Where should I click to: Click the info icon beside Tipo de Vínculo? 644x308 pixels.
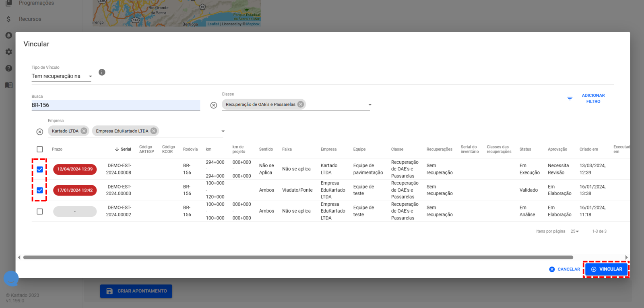click(x=102, y=72)
